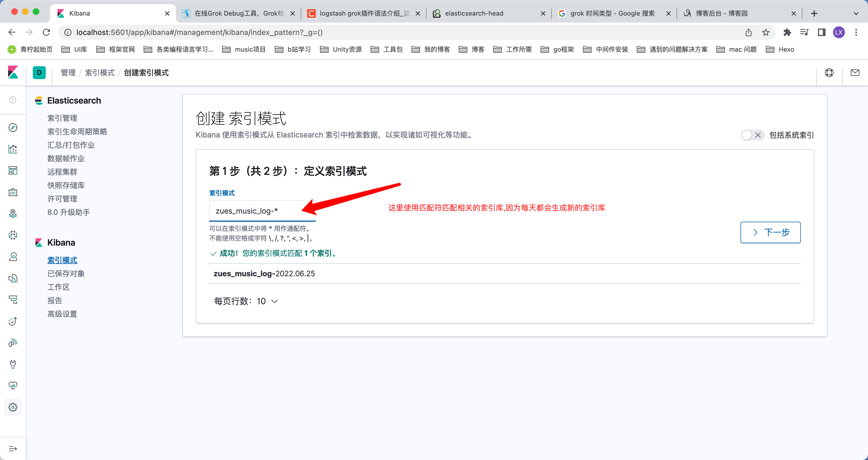Open Maps icon in sidebar
Image resolution: width=868 pixels, height=460 pixels.
[13, 214]
